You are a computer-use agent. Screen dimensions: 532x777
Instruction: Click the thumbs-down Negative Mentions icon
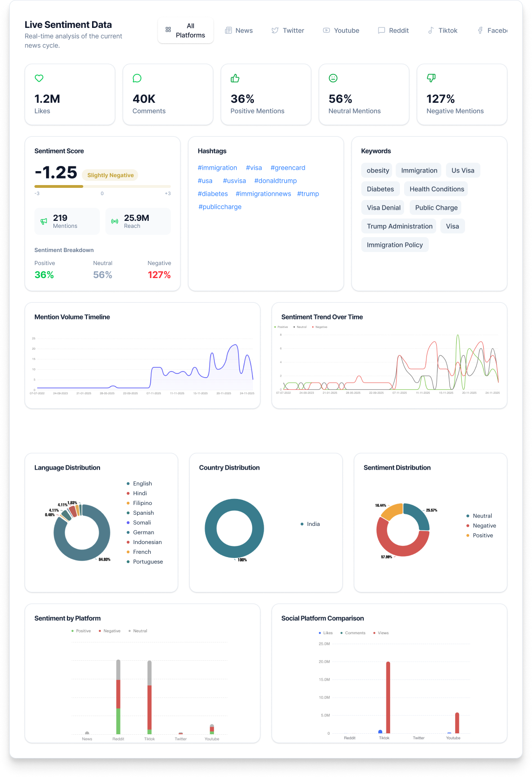click(x=431, y=78)
